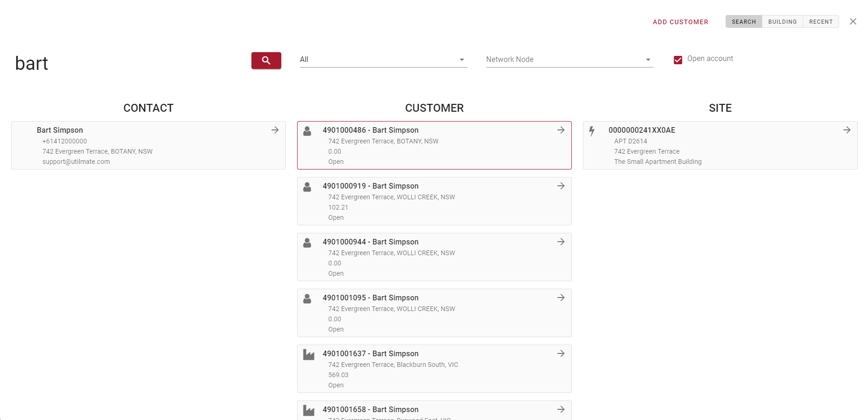Click the search text field containing 'bart'
Viewport: 868px width, 420px height.
tap(129, 63)
